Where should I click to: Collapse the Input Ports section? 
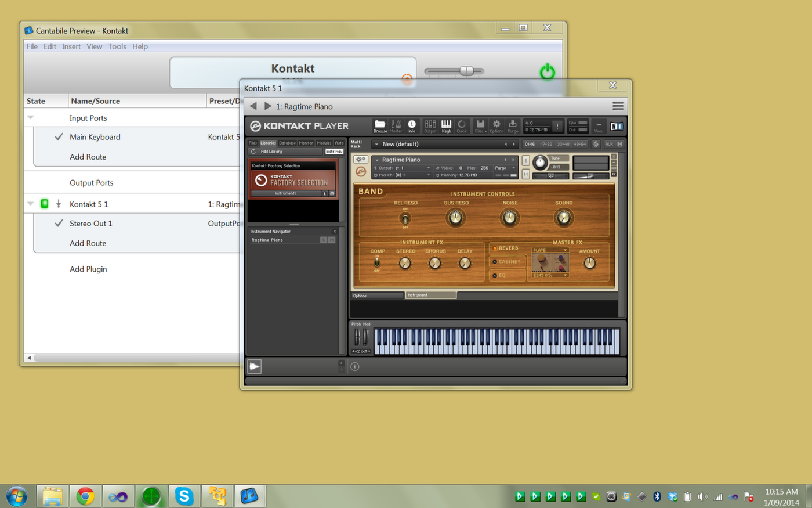[x=31, y=117]
